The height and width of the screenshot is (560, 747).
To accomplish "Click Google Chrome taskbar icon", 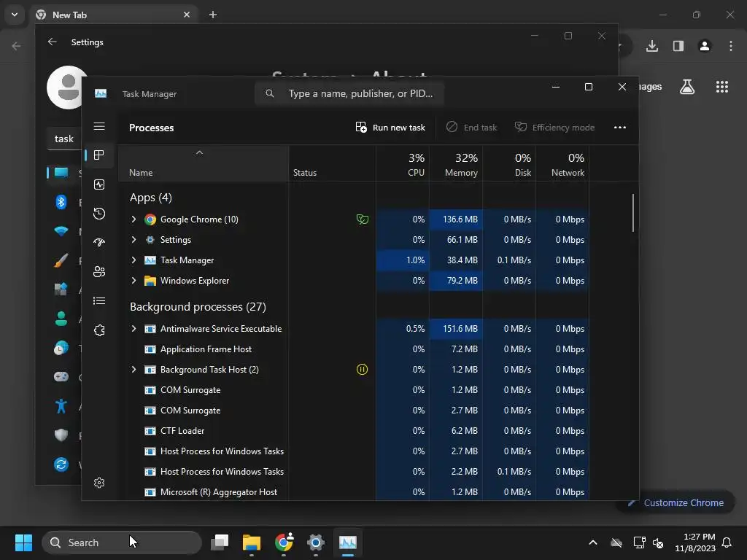I will coord(284,542).
